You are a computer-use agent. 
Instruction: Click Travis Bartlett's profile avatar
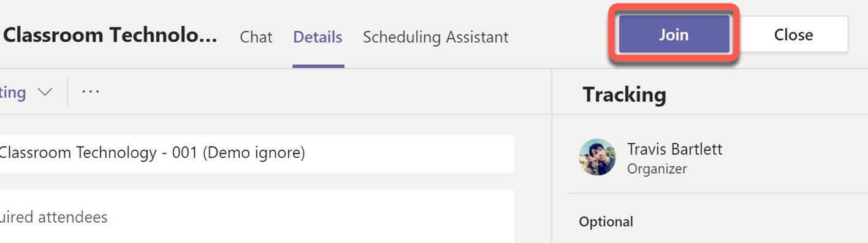[597, 157]
